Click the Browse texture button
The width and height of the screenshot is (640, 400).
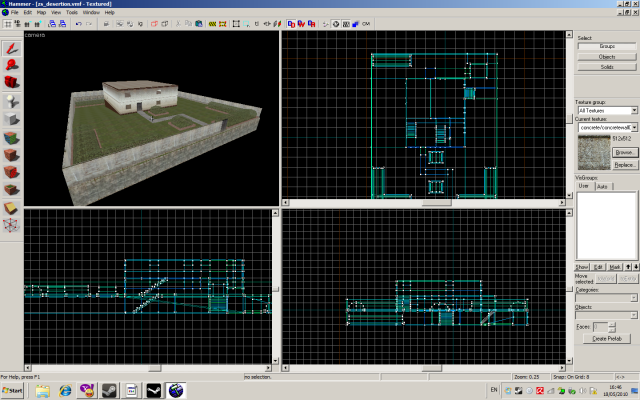pos(625,151)
